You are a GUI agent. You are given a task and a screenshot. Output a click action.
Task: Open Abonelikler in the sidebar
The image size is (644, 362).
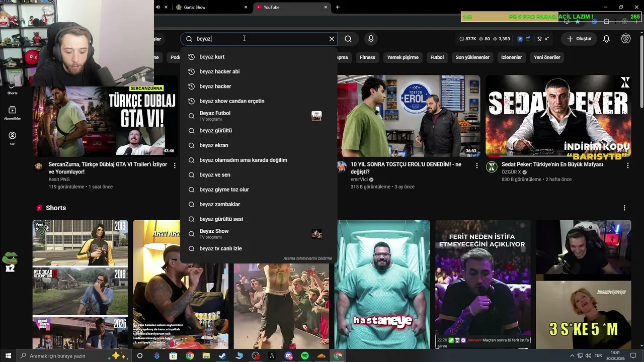tap(13, 113)
